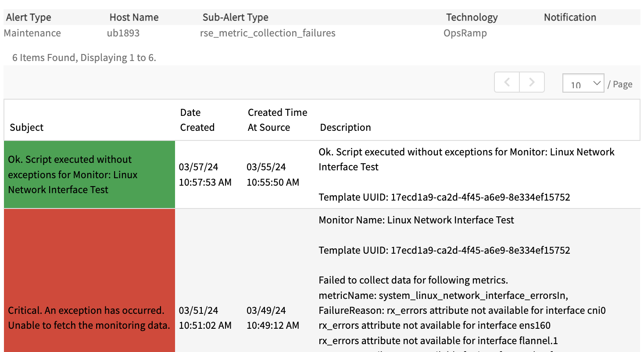Expand the Notification filter column header
Screen dimensions: 644x352
click(569, 17)
